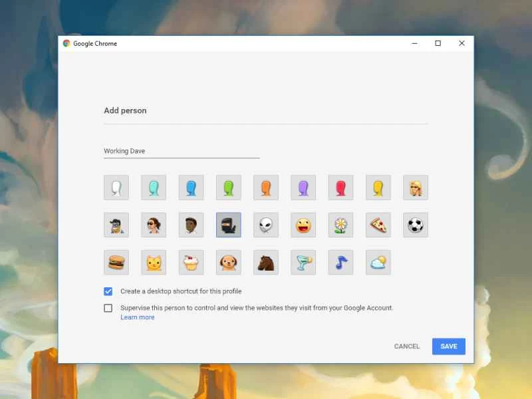
Task: Pick the smiling emoji avatar
Action: click(x=303, y=224)
